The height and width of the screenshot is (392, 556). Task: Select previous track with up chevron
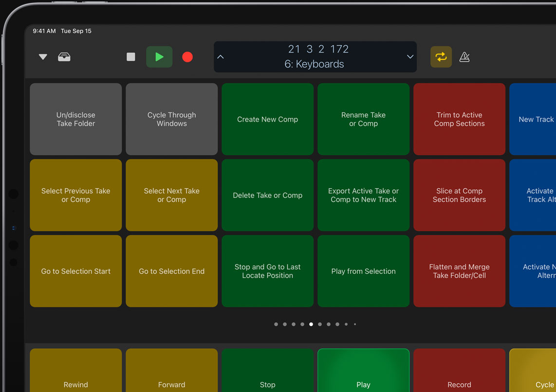click(x=221, y=56)
